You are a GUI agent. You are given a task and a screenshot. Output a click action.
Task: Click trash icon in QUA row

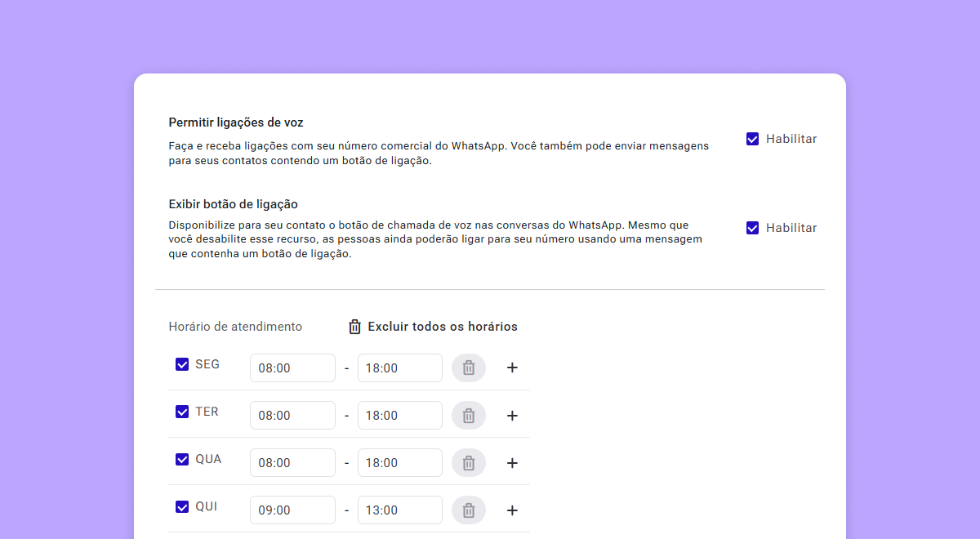pyautogui.click(x=469, y=462)
